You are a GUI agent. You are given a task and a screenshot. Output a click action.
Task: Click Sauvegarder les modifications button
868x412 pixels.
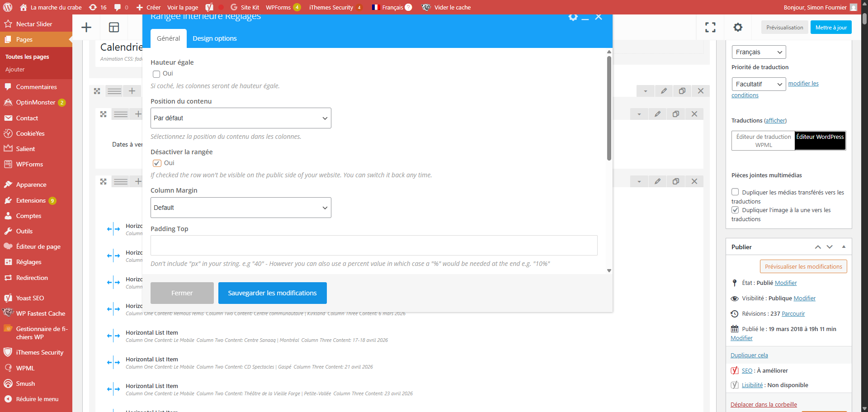[x=272, y=293]
